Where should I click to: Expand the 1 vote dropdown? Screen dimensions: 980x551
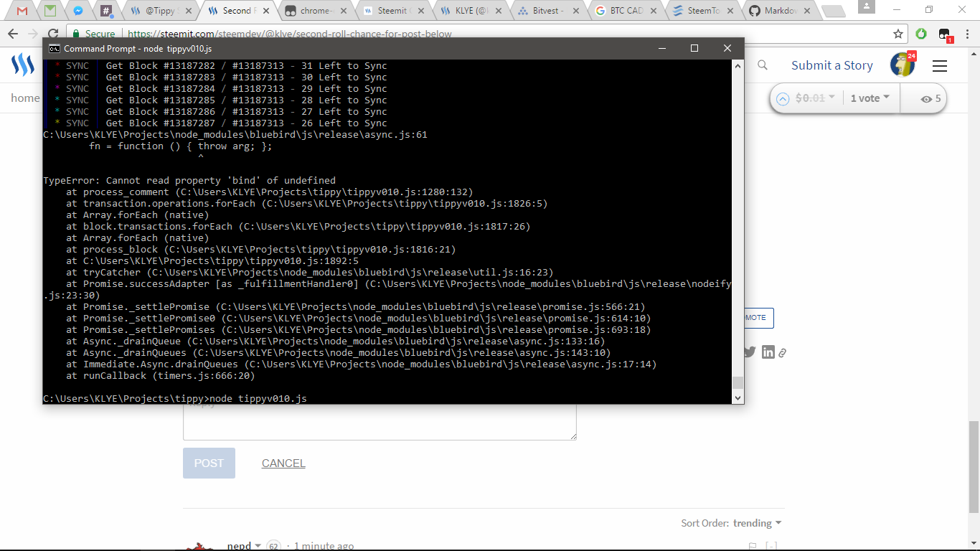pos(870,98)
